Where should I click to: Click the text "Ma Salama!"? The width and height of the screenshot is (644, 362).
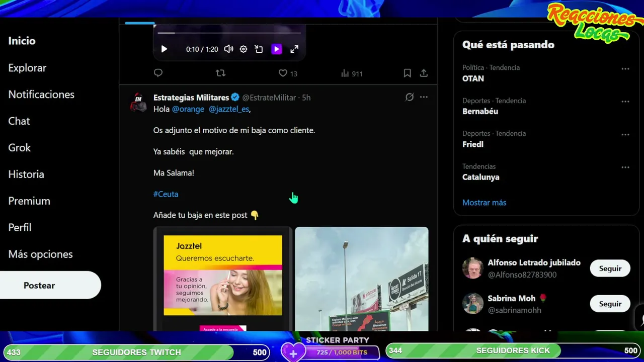[x=174, y=173]
